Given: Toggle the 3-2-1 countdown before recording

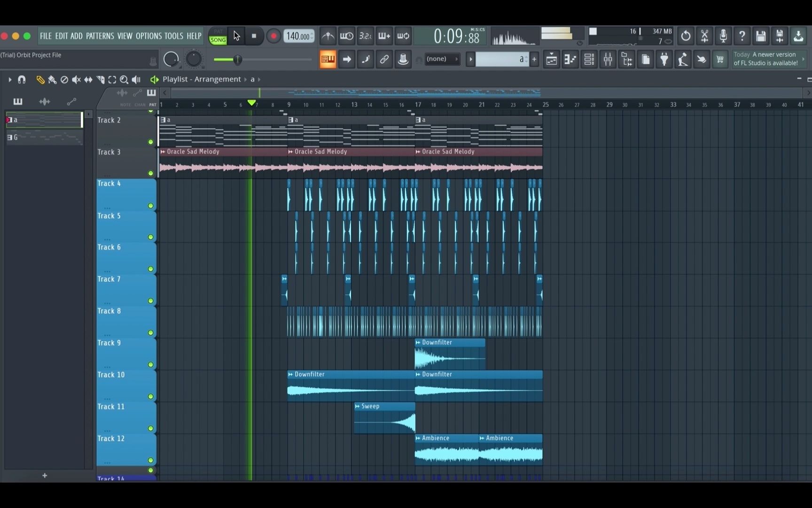Looking at the screenshot, I should point(365,36).
